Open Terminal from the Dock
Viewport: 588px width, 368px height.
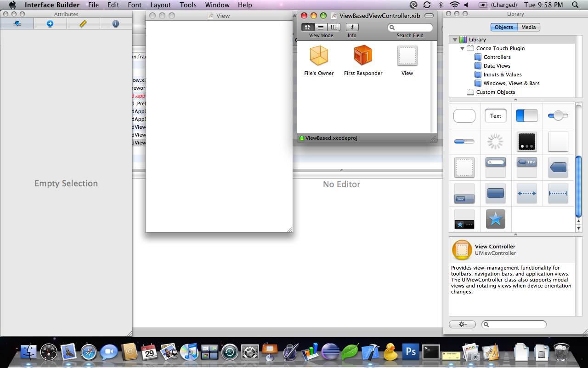click(x=431, y=352)
